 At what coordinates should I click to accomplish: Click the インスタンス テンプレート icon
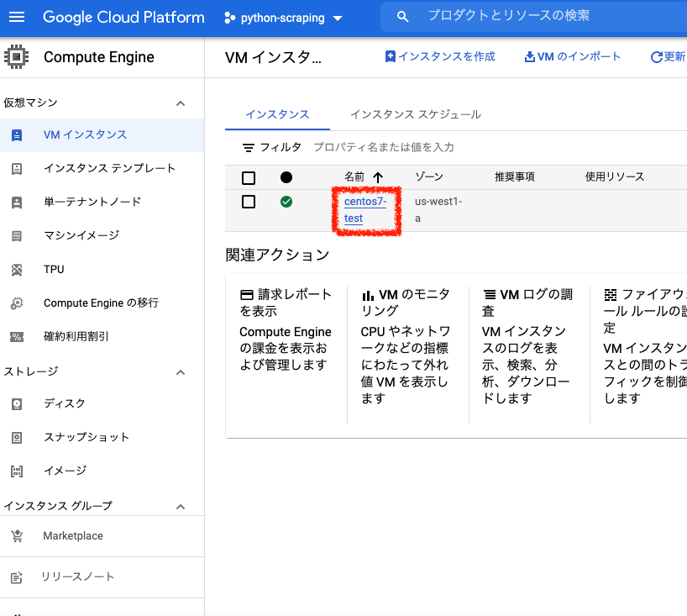tap(17, 169)
